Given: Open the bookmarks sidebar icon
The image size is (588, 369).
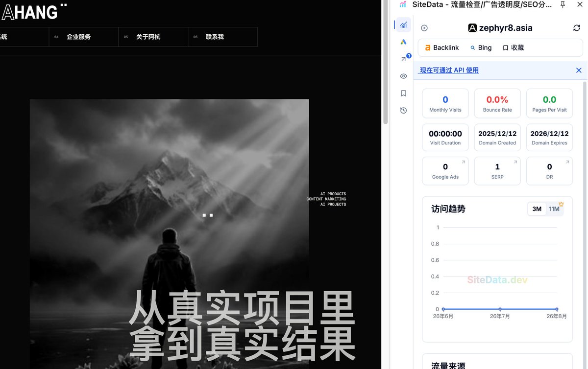Looking at the screenshot, I should pyautogui.click(x=403, y=93).
